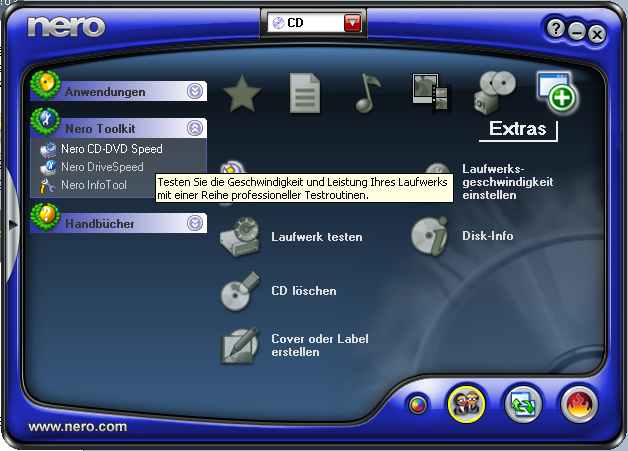Screen dimensions: 628x451
Task: Open Laufwerksgeschwindigkeit einstellen task
Action: (507, 182)
